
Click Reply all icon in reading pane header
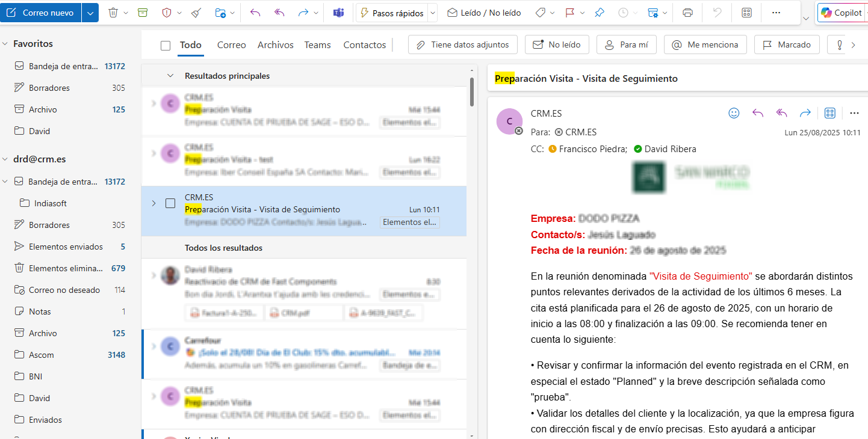(x=782, y=113)
